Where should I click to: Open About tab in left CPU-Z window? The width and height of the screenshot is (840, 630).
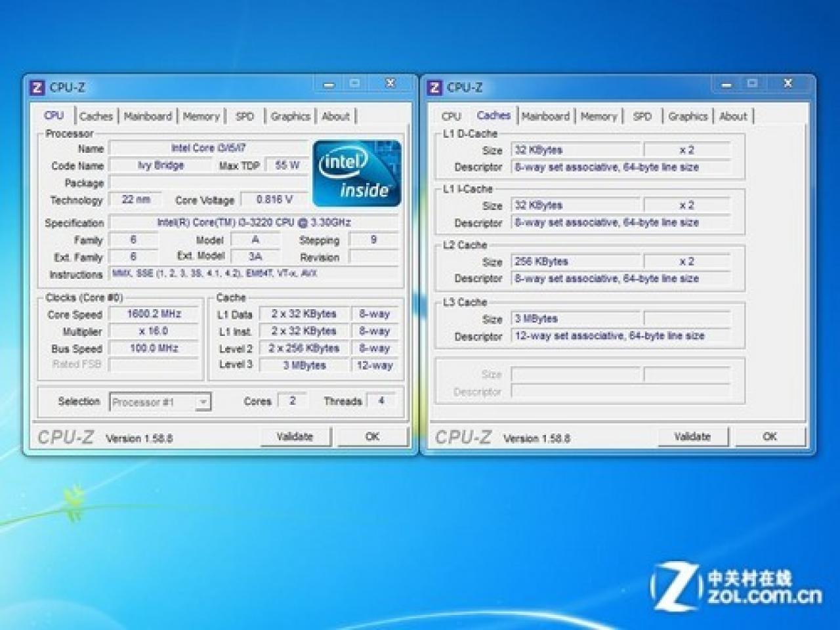pos(335,116)
